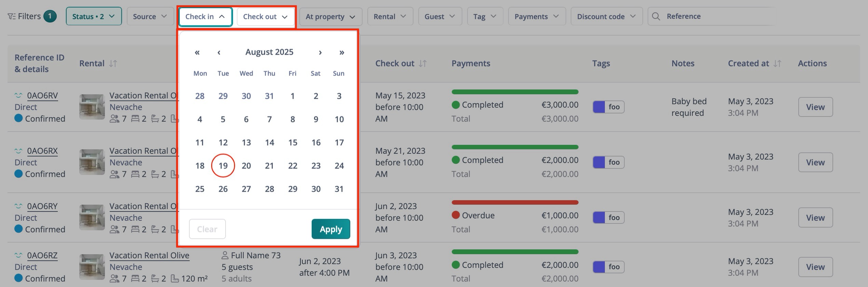868x287 pixels.
Task: Open the Check out date filter
Action: tap(266, 16)
